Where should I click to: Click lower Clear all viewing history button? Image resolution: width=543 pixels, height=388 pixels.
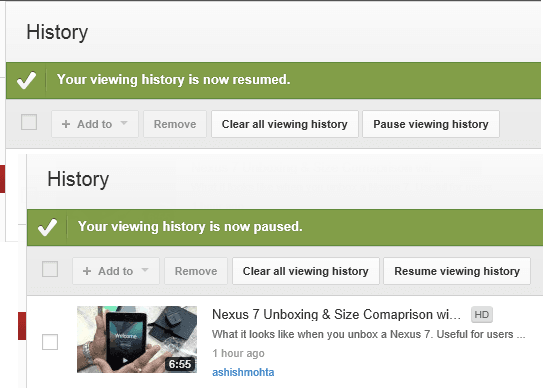(x=306, y=271)
